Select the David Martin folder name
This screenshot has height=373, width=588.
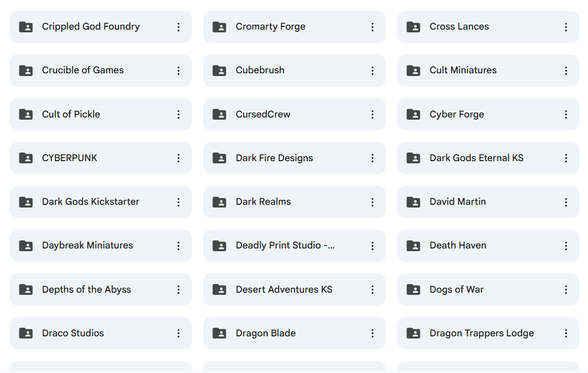pyautogui.click(x=458, y=202)
